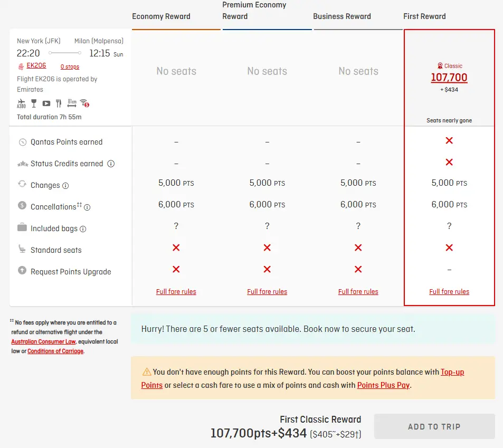Click the Included bags suitcase icon

point(22,227)
